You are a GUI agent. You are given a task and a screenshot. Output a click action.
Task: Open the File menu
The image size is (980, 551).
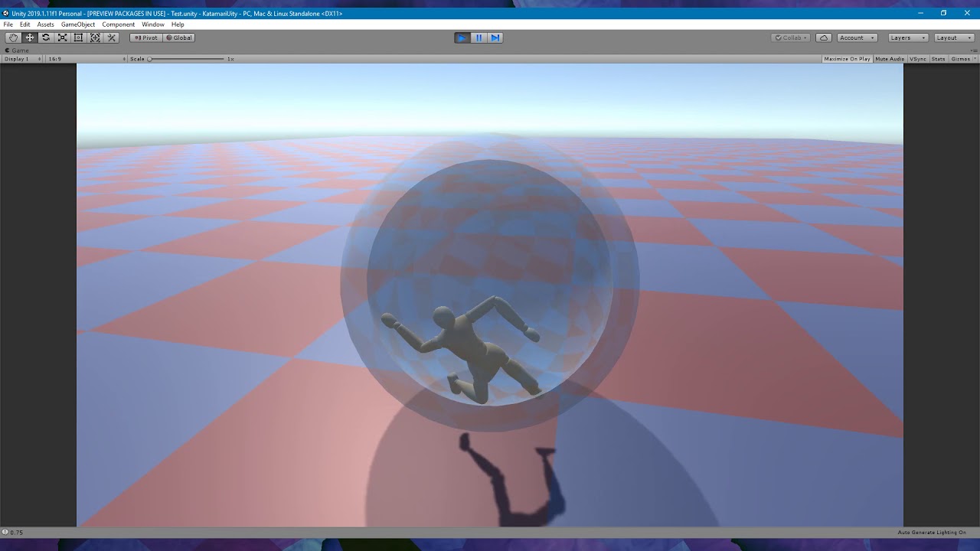point(8,24)
